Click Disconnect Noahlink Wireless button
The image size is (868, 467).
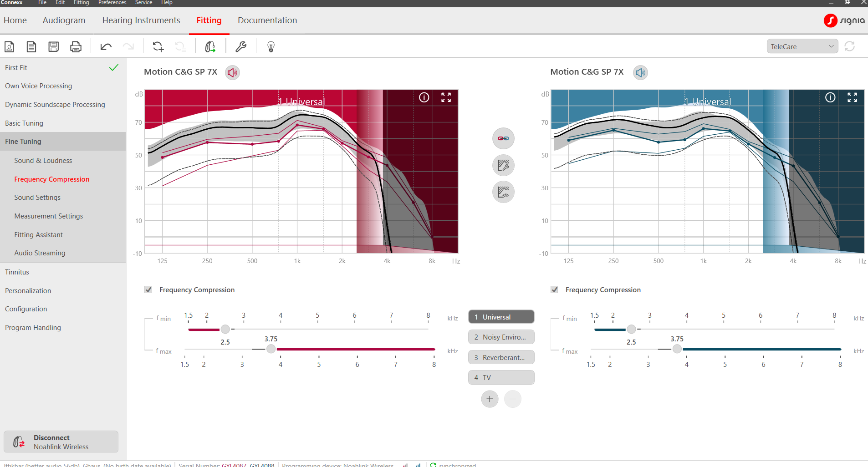point(61,442)
